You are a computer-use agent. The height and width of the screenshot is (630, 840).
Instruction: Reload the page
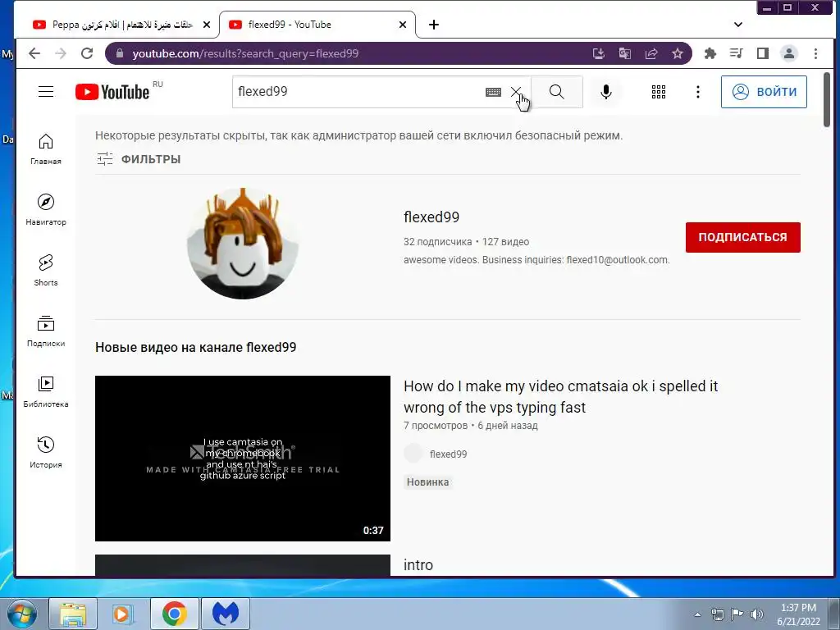[x=87, y=53]
